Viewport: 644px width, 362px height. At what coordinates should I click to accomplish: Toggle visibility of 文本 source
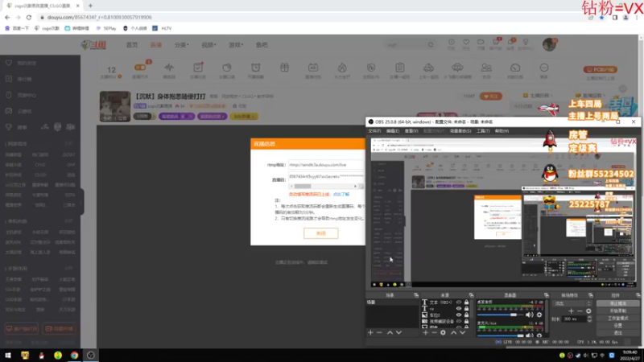(x=459, y=302)
